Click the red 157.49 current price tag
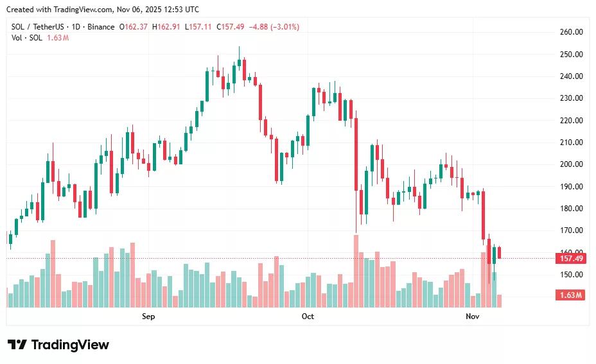596x364 pixels. (x=571, y=258)
